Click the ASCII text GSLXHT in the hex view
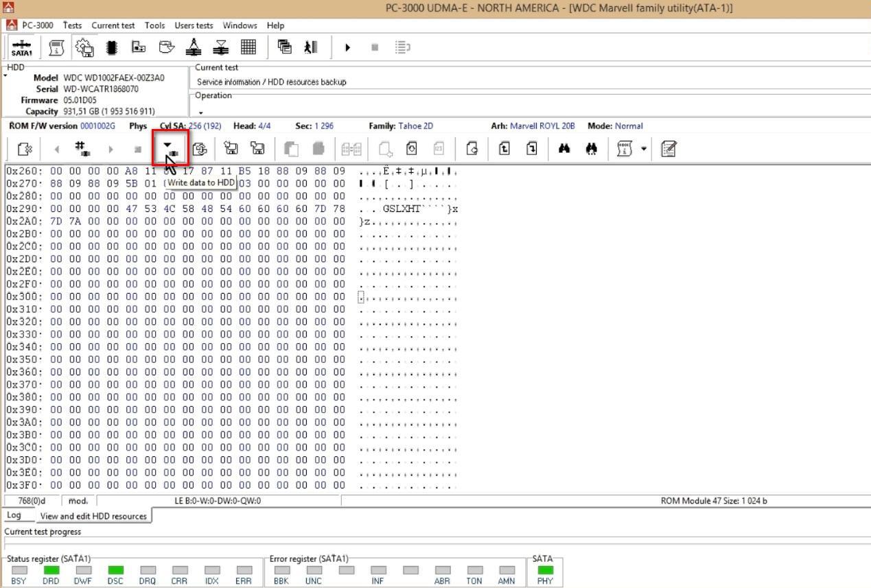Image resolution: width=871 pixels, height=588 pixels. pos(402,209)
